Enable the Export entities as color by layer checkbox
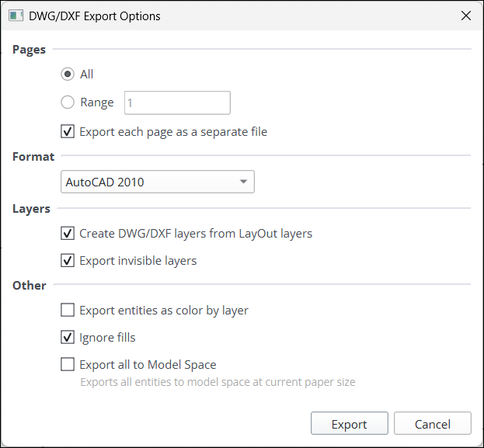This screenshot has width=484, height=448. pos(68,311)
